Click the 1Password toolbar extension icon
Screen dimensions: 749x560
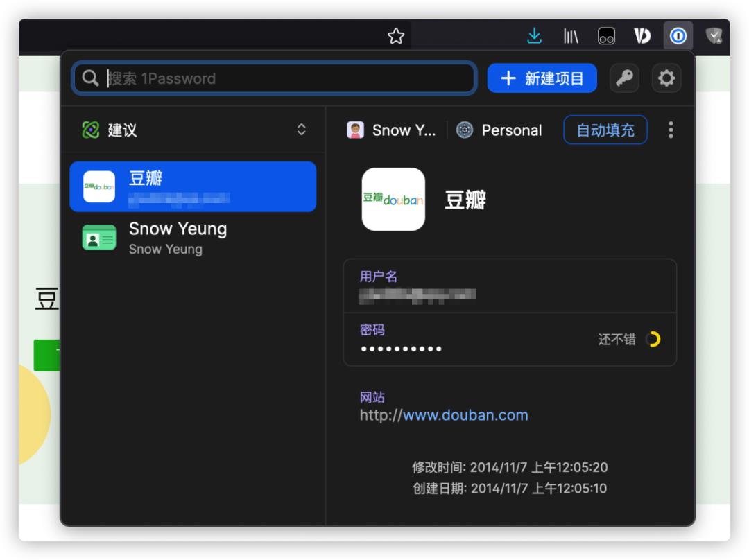(x=678, y=36)
